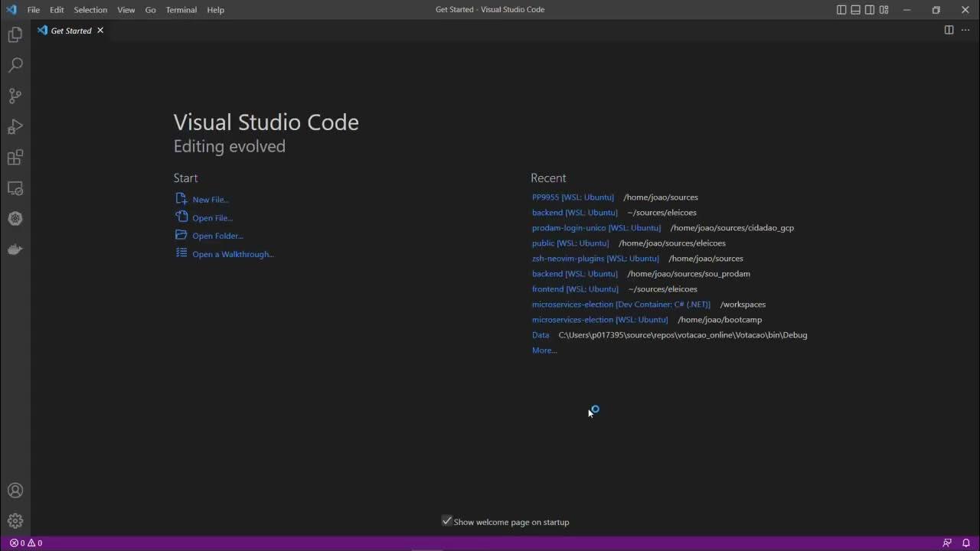This screenshot has height=551, width=980.
Task: Click the Open Folder... link
Action: (x=218, y=236)
